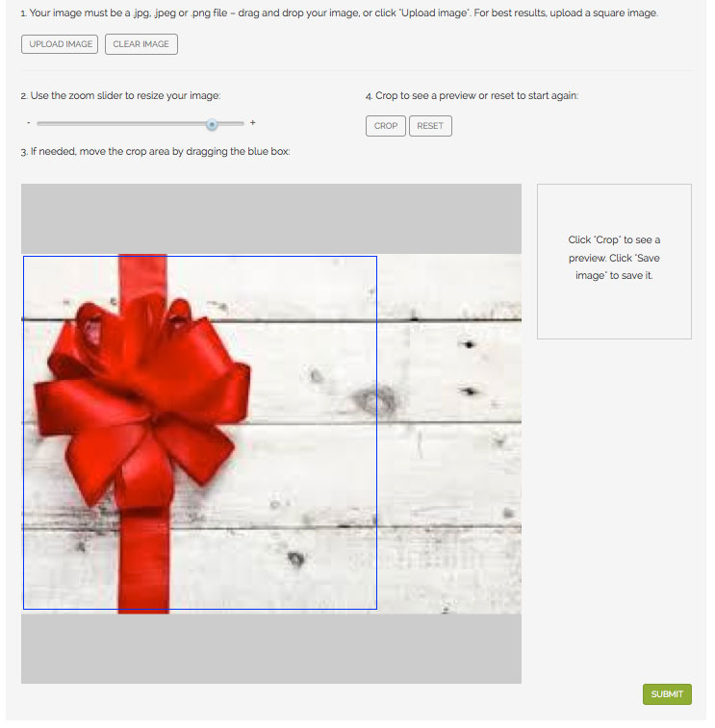Click the Upload Image button
715x728 pixels.
(x=60, y=44)
